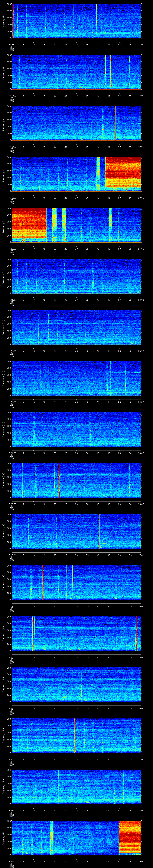Click the '7:21:00' start time label
The image size is (153, 868).
pos(12,300)
